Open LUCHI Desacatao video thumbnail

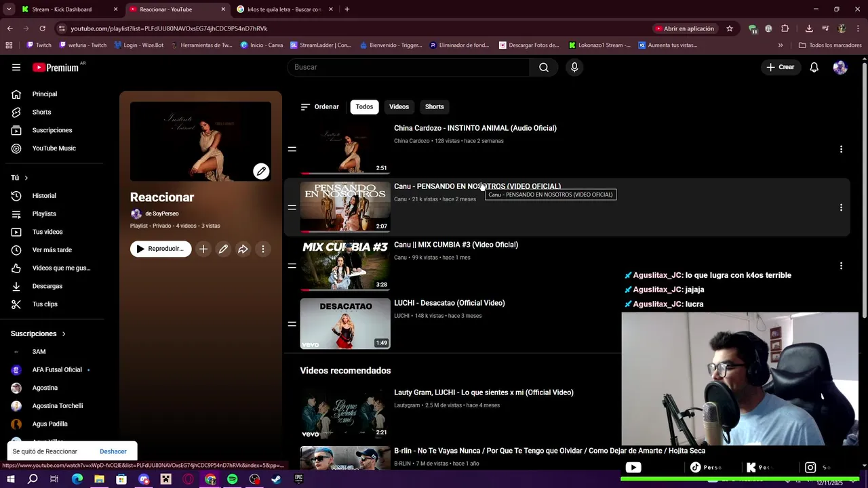[345, 324]
